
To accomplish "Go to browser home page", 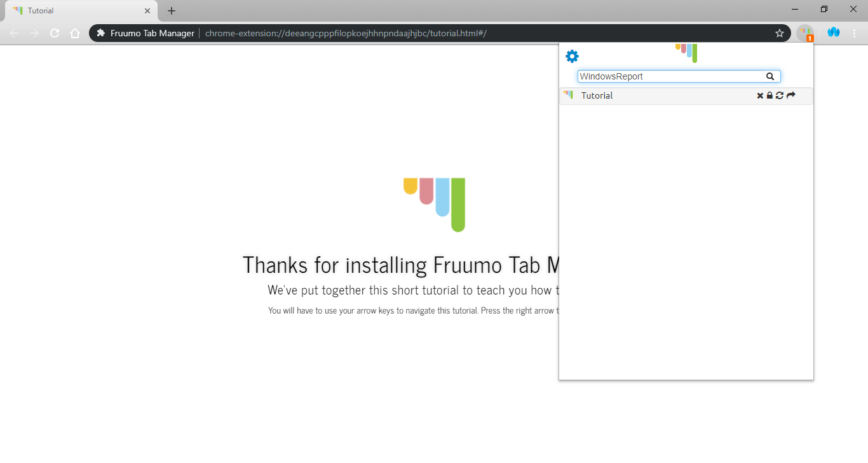I will 75,33.
